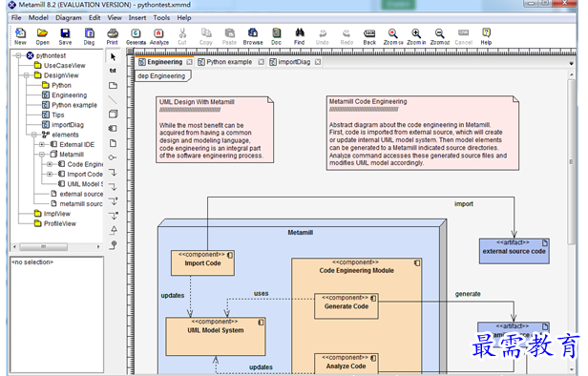Open the Tools menu
The width and height of the screenshot is (588, 376).
click(161, 17)
